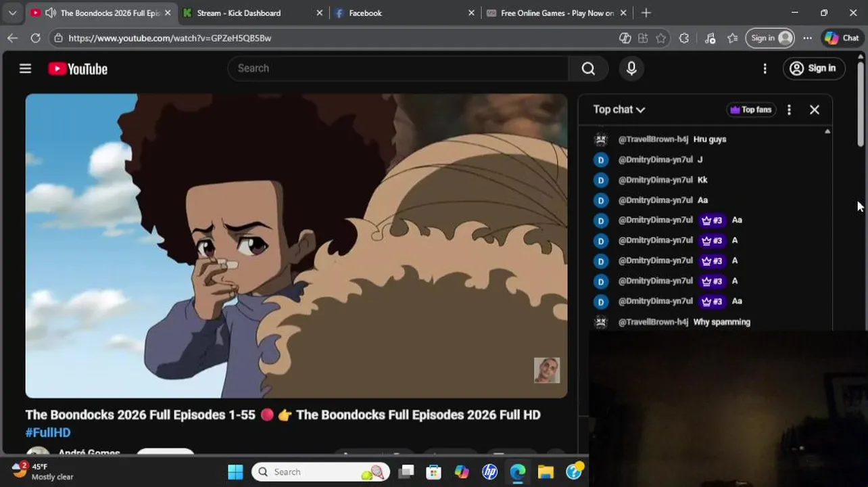This screenshot has width=868, height=487.
Task: Open Microsoft Store from the taskbar
Action: point(434,472)
